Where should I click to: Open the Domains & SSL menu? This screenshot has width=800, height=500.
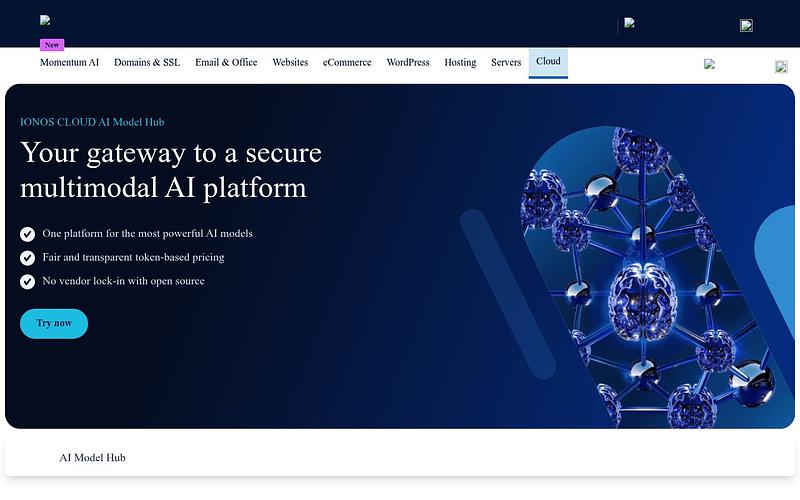pyautogui.click(x=147, y=63)
